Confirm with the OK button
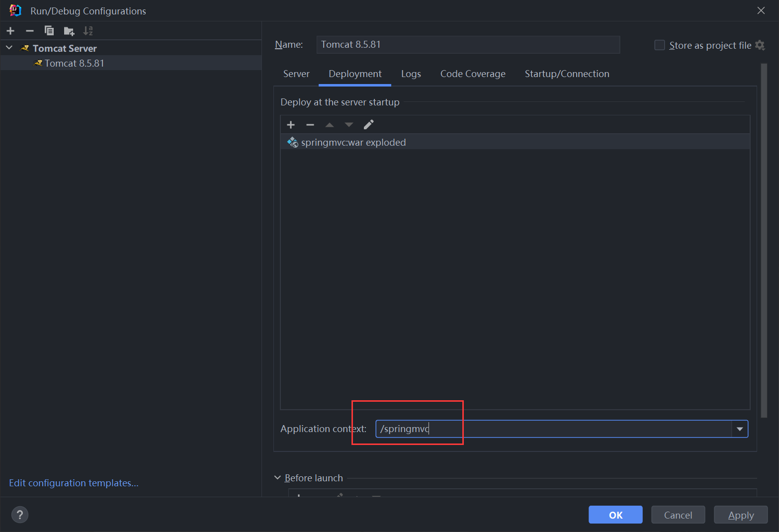 (x=615, y=515)
